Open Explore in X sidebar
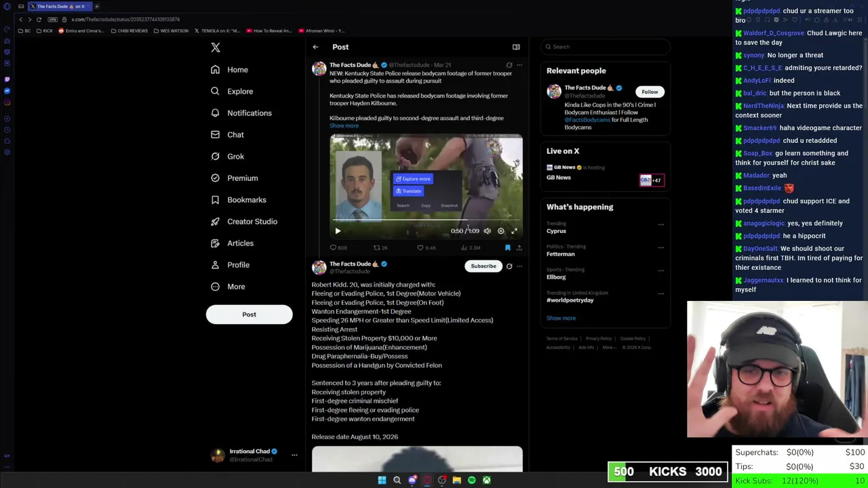This screenshot has height=488, width=868. point(232,91)
